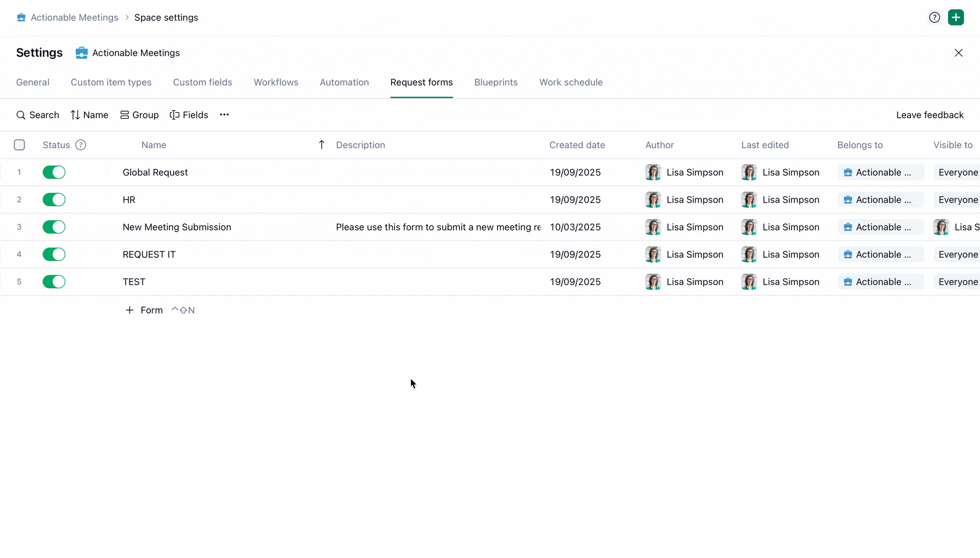This screenshot has width=980, height=558.
Task: Add a new form with + Form
Action: coord(144,310)
